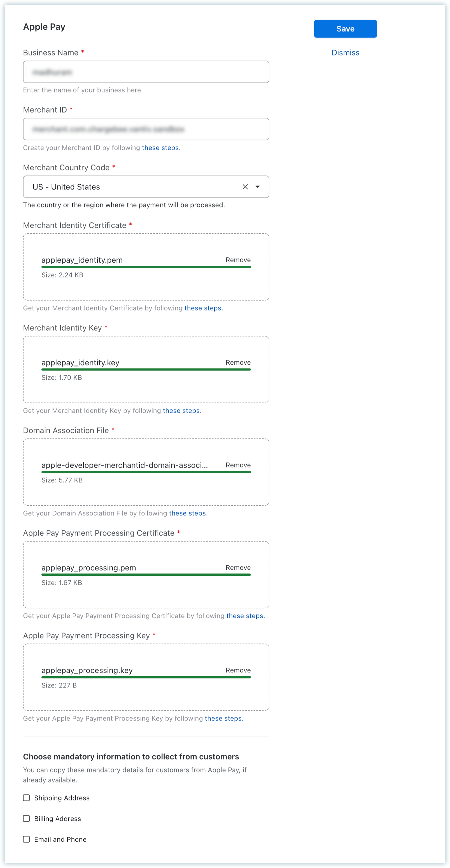Click upload progress bar for applepay_identity.key
The width and height of the screenshot is (450, 868).
tap(146, 370)
